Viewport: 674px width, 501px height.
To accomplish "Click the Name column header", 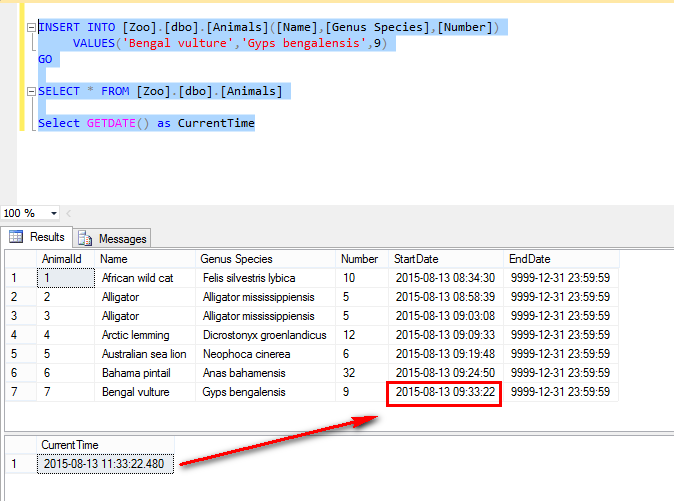I will point(145,259).
